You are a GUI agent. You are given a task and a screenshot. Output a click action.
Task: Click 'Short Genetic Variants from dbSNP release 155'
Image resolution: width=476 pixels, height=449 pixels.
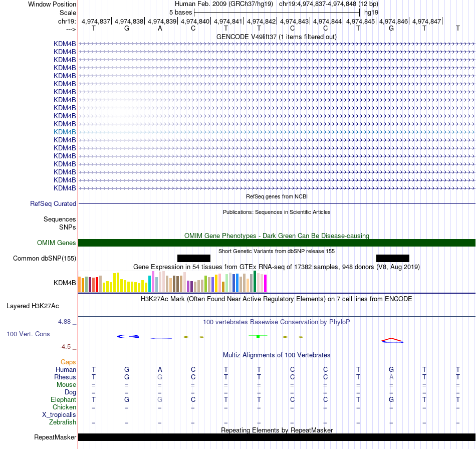click(x=277, y=251)
